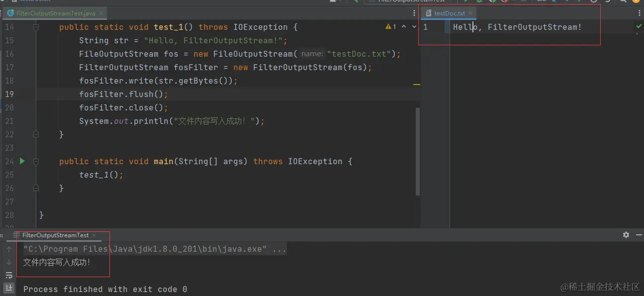Hide the Run tool window
This screenshot has width=644, height=296.
tap(639, 235)
